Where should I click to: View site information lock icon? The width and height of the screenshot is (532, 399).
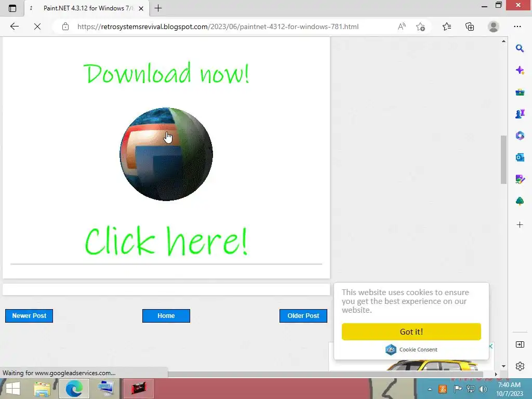(65, 26)
